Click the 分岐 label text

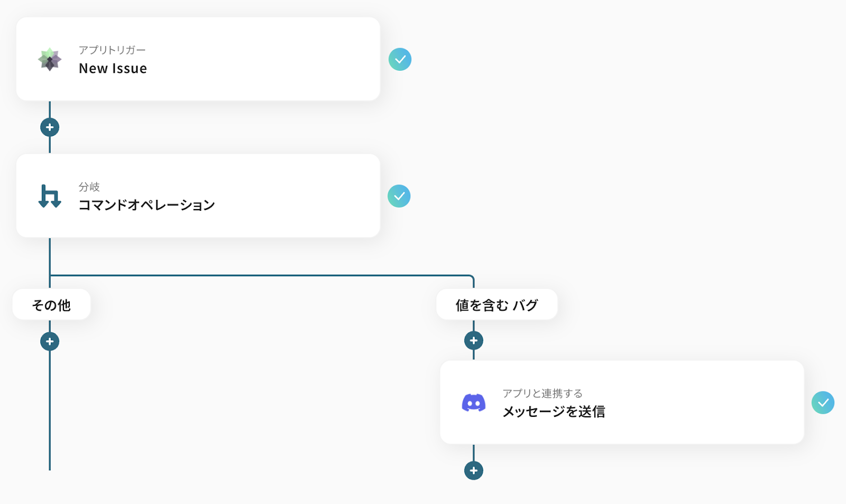click(x=89, y=187)
